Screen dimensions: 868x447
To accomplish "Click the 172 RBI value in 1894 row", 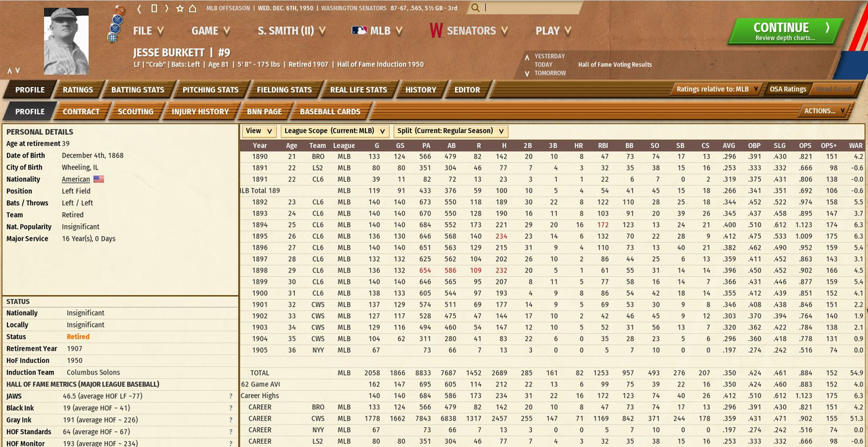I will [x=603, y=225].
